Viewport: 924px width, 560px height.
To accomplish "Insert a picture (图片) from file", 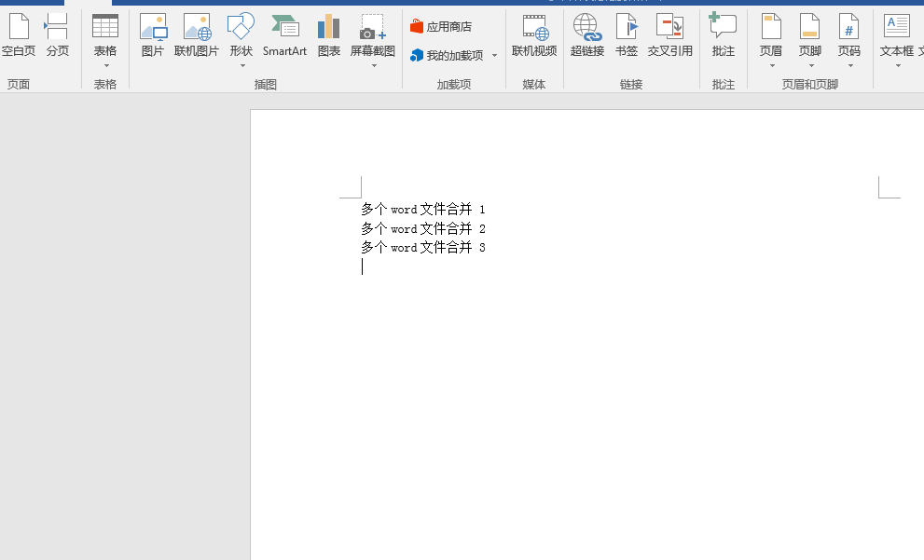I will tap(153, 35).
